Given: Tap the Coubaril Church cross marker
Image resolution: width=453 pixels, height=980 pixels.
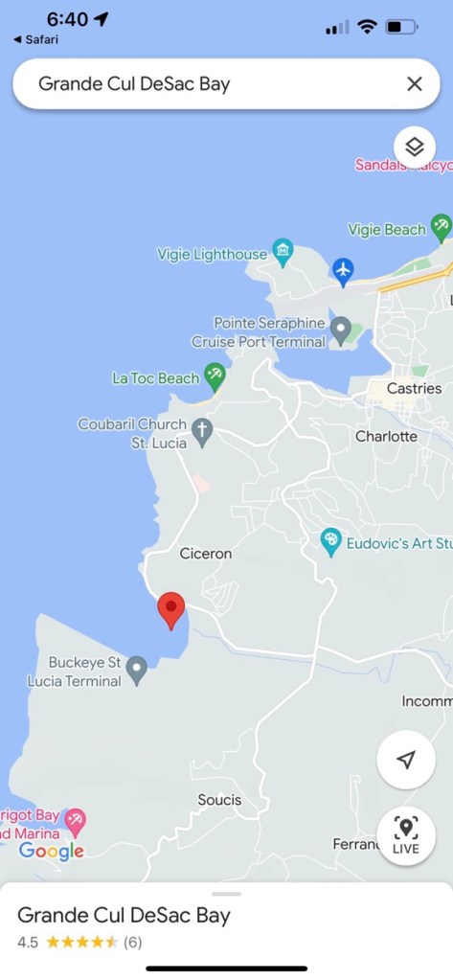Looking at the screenshot, I should pos(202,432).
